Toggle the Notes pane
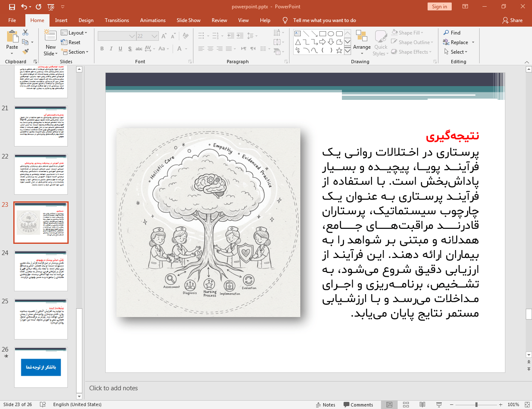Screen dimensions: 532x409 coord(325,404)
